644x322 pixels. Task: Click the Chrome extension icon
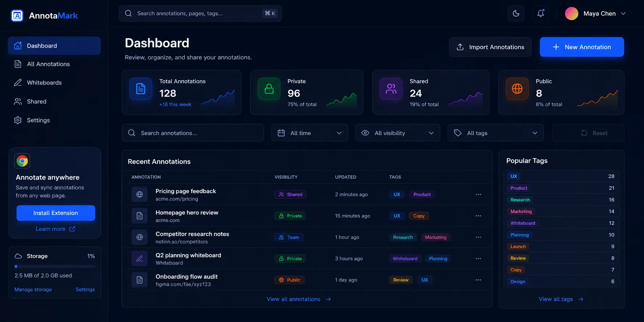tap(22, 161)
